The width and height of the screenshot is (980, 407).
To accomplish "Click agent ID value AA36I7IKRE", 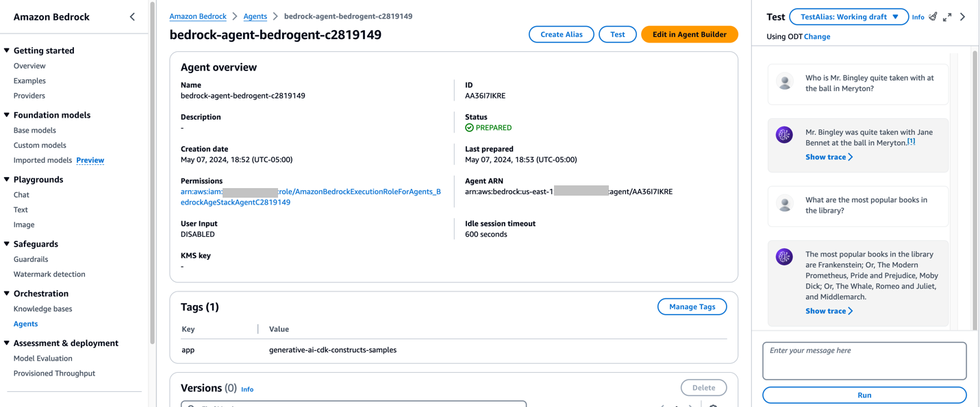I will pos(485,96).
